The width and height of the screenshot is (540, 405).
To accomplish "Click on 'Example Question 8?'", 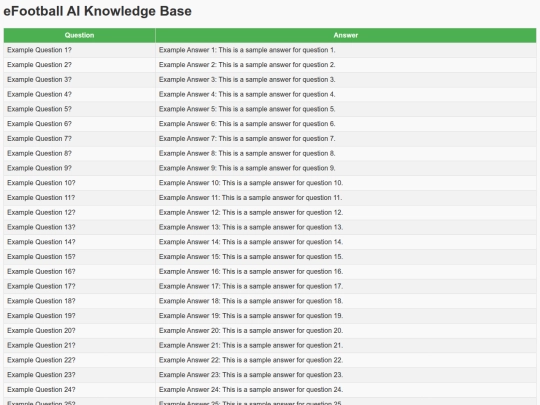I will [x=80, y=154].
